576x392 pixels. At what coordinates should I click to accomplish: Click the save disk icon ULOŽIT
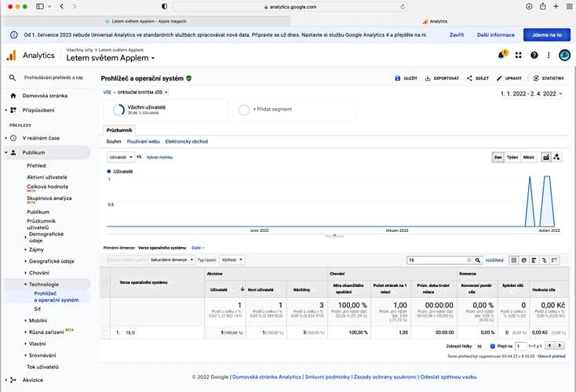(397, 78)
